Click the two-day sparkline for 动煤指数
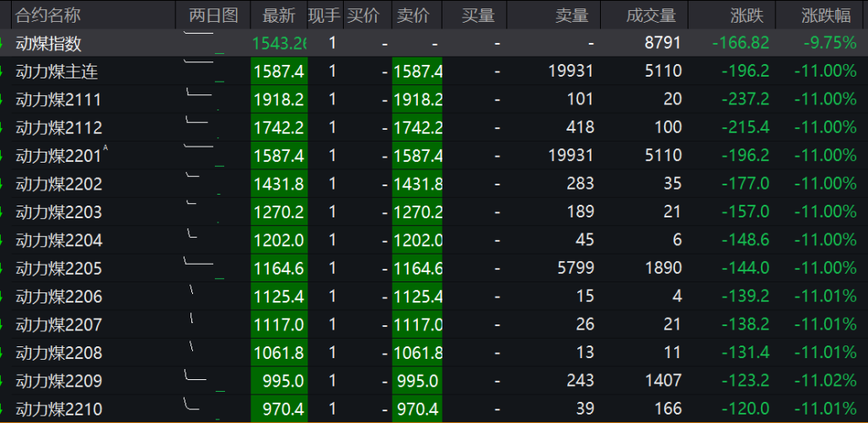Screen dimensions: 868x423 coord(203,43)
